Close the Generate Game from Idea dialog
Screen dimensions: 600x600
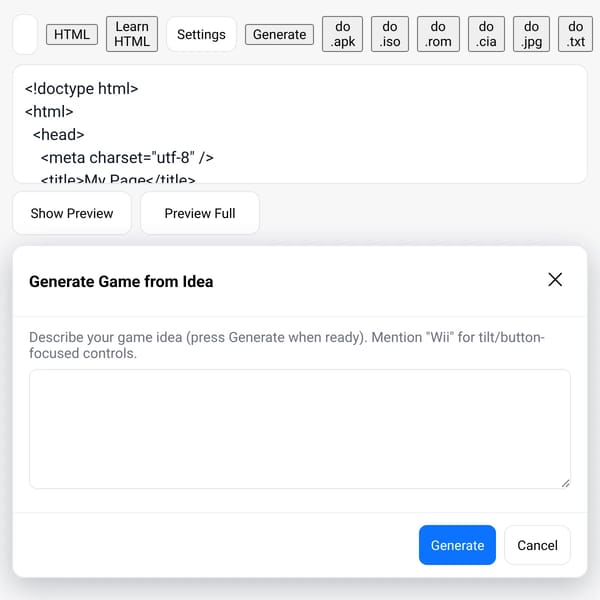554,279
